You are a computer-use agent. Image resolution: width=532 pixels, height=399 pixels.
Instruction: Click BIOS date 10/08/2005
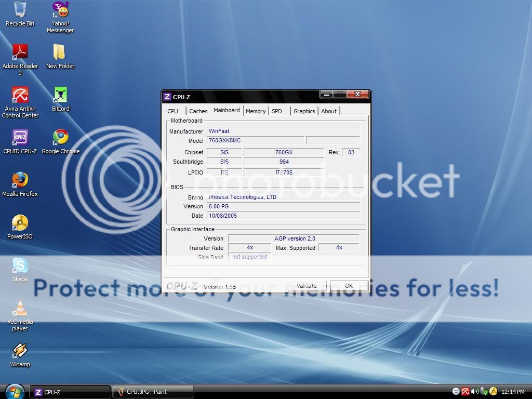tap(283, 216)
